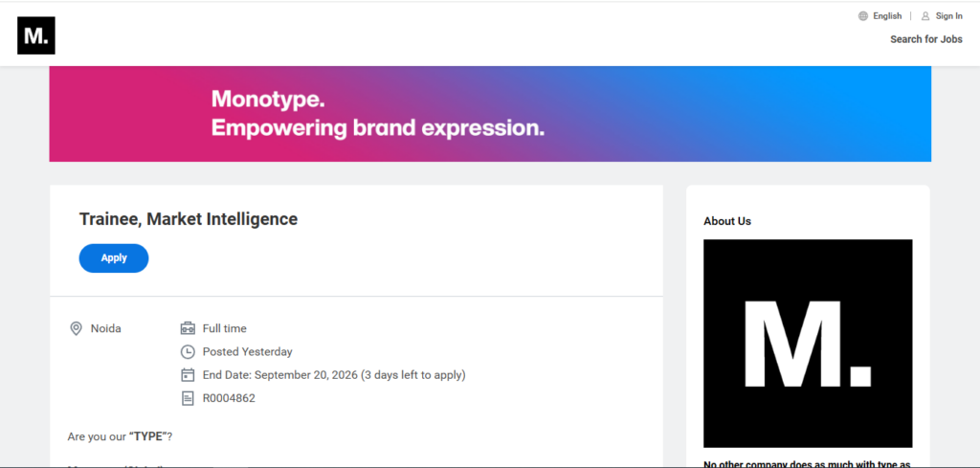Click the Posted Yesterday text
This screenshot has height=468, width=980.
click(x=248, y=352)
